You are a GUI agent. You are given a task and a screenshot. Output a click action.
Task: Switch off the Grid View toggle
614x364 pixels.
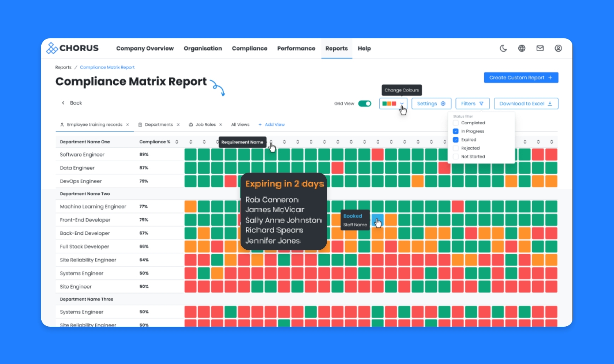pos(365,103)
